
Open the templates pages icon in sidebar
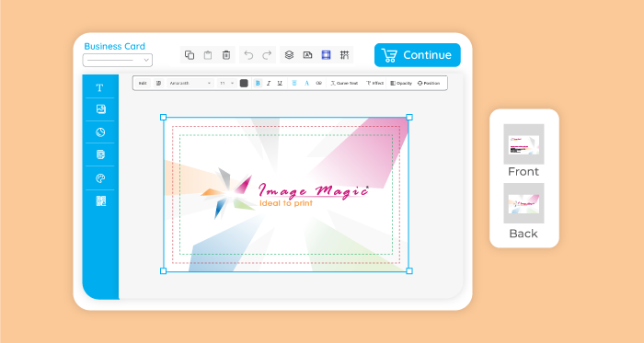coord(100,154)
